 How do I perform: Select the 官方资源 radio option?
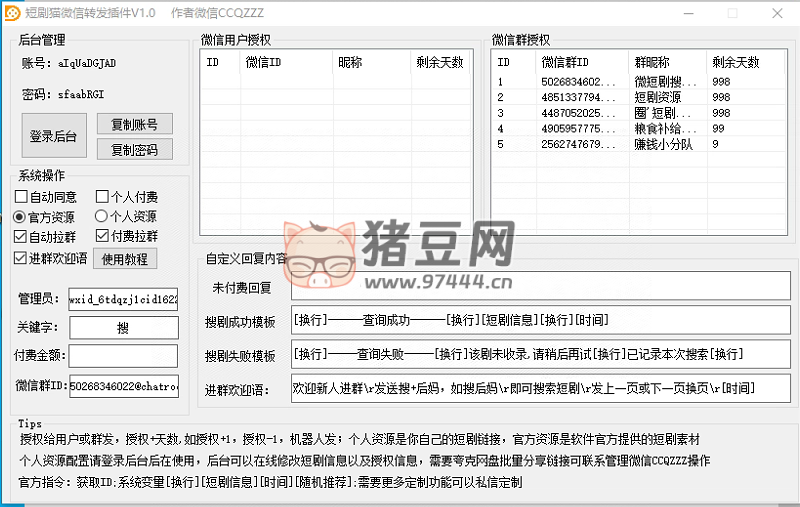[21, 217]
